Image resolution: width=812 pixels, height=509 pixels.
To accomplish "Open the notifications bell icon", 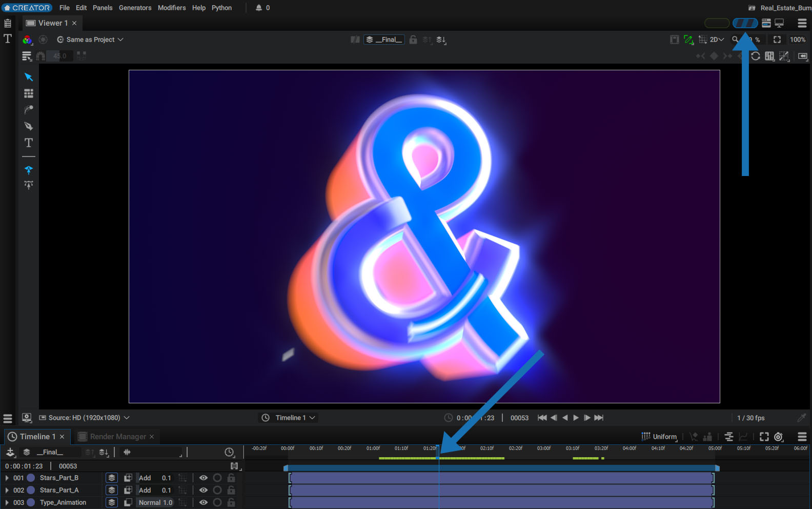I will click(259, 8).
